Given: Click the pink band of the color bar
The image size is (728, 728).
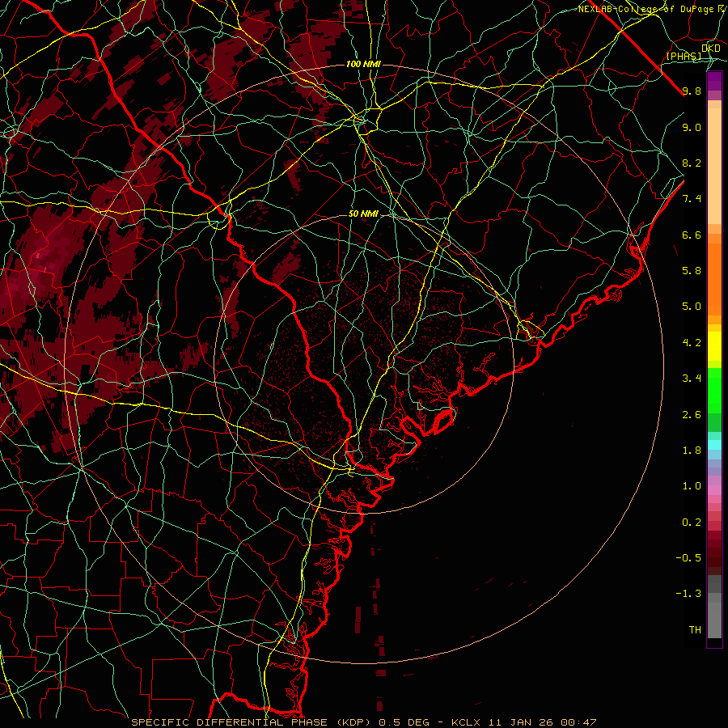Looking at the screenshot, I should (714, 490).
